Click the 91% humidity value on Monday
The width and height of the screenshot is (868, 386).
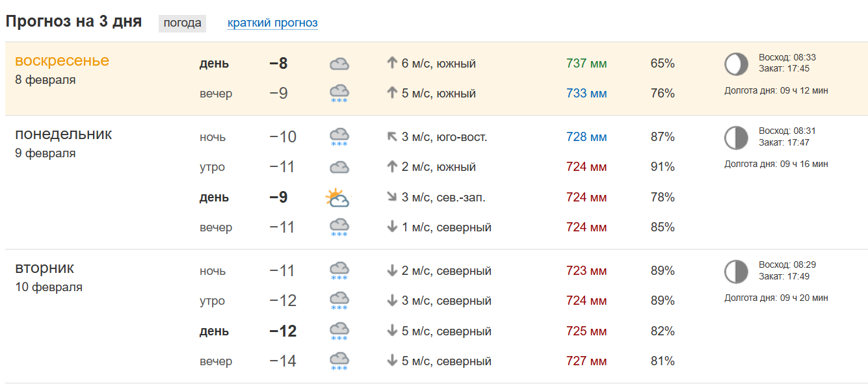point(663,167)
